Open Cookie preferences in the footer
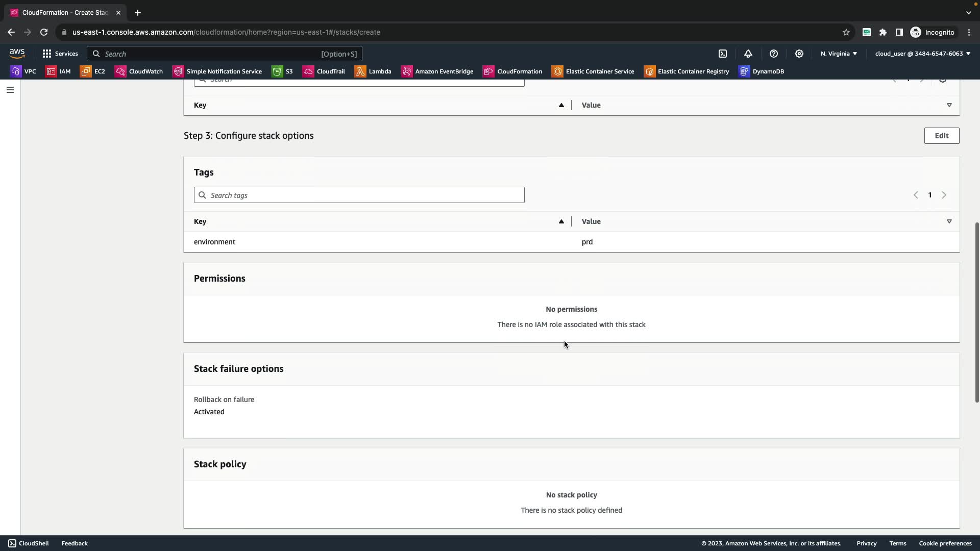Viewport: 980px width, 551px height. tap(945, 543)
